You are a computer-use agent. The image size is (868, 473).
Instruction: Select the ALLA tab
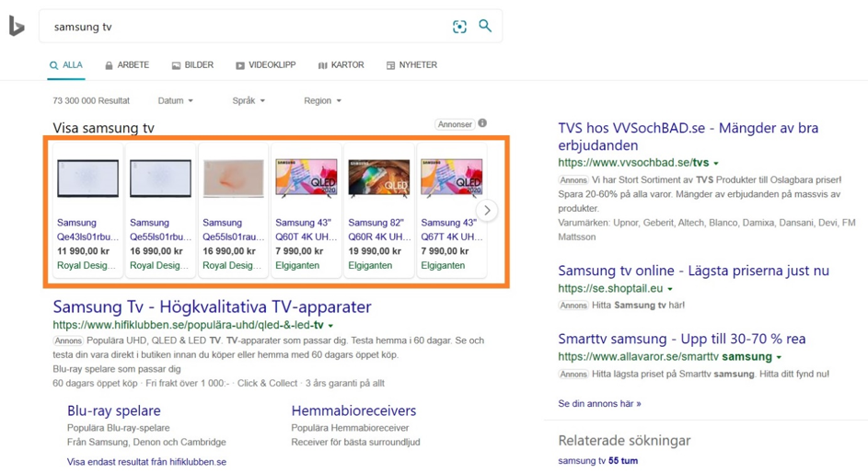pos(66,65)
